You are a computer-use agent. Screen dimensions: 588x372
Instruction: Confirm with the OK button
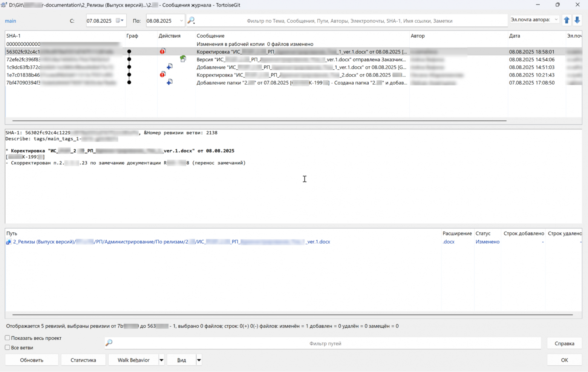point(564,360)
